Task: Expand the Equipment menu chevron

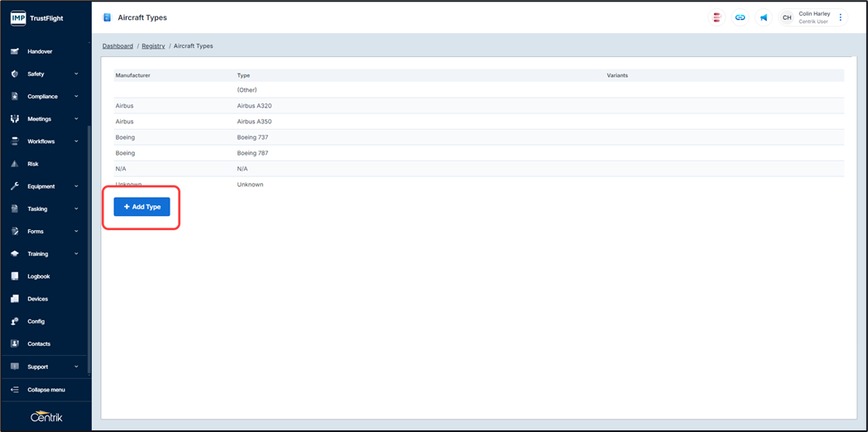Action: click(x=76, y=186)
